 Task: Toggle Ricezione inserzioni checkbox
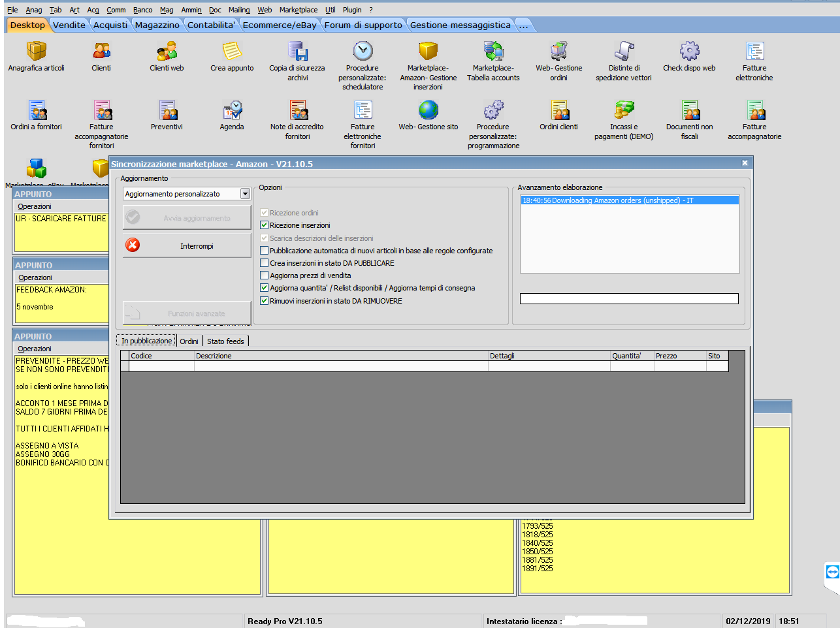pyautogui.click(x=264, y=225)
